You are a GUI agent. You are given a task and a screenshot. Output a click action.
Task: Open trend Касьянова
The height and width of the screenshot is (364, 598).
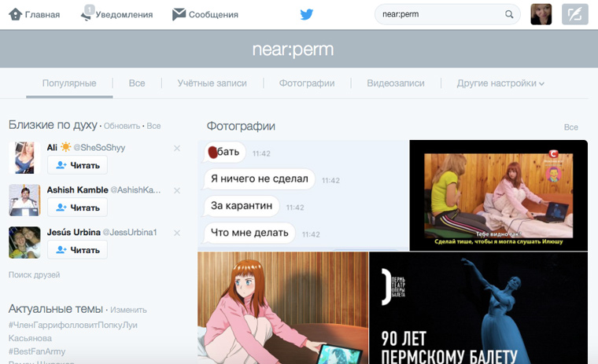coord(30,339)
